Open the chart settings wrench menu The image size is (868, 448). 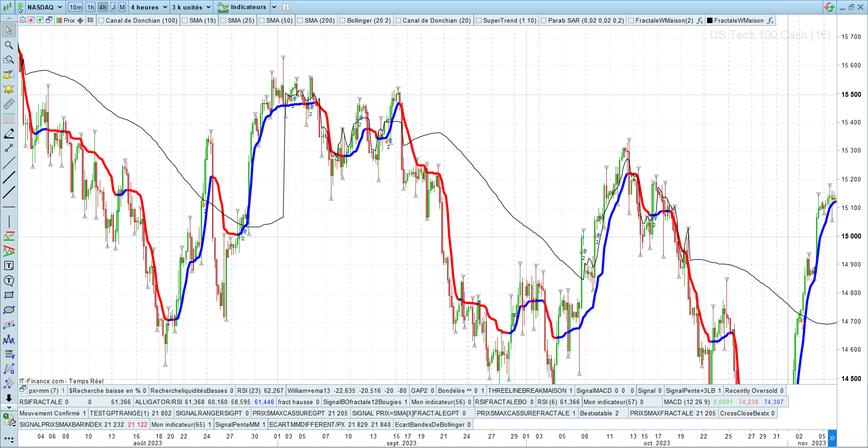coord(9,420)
